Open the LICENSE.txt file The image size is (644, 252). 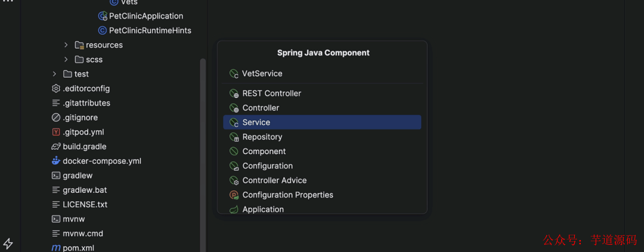(85, 204)
